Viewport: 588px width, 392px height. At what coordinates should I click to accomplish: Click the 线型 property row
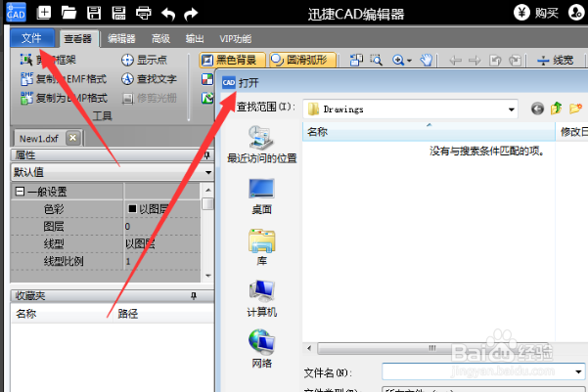[x=106, y=244]
